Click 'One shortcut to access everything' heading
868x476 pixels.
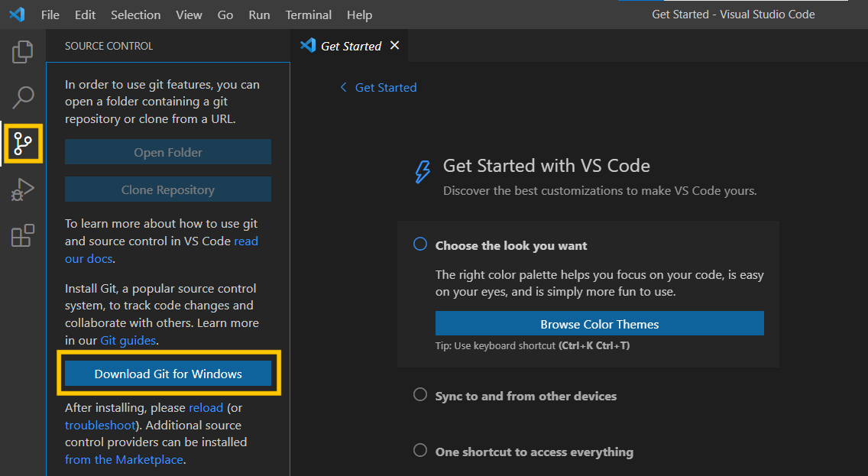(534, 452)
